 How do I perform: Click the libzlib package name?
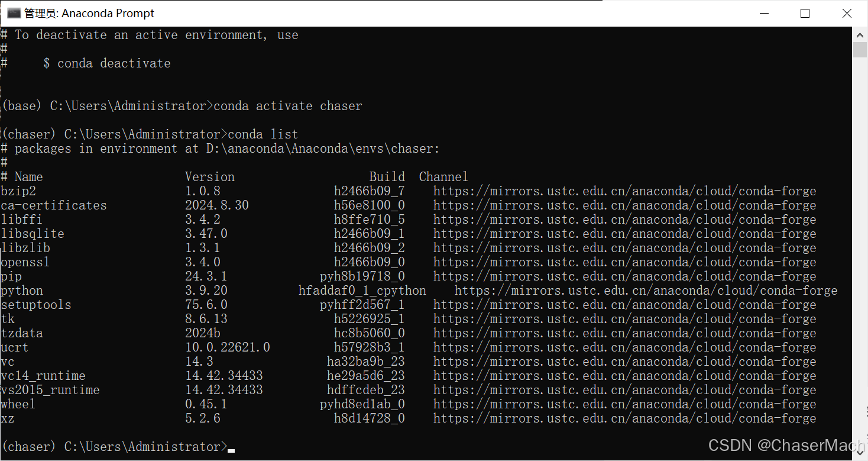25,248
